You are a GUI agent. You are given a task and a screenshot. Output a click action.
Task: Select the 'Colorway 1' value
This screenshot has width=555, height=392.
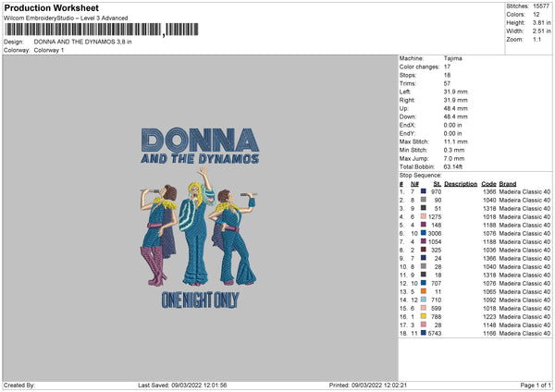[x=49, y=50]
